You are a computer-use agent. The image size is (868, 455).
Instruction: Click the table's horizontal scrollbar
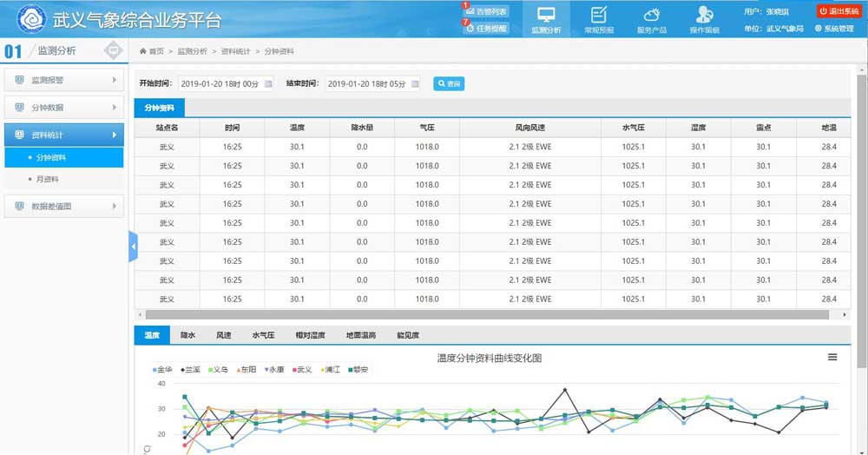coord(434,314)
